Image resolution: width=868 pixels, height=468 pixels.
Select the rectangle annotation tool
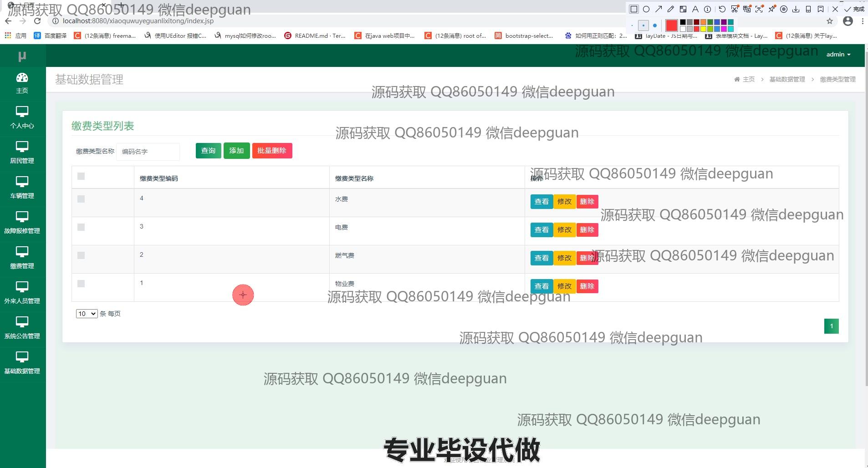(x=633, y=9)
